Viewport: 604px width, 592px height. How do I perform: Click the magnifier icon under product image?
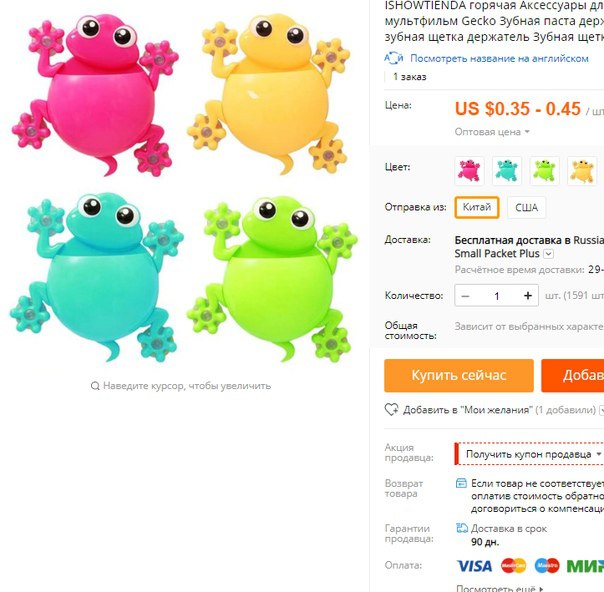[x=95, y=386]
